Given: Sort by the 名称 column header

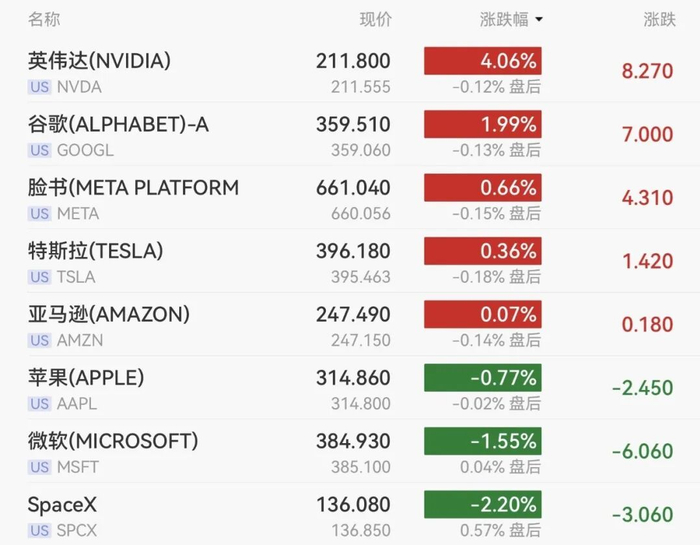Looking at the screenshot, I should coord(44,20).
